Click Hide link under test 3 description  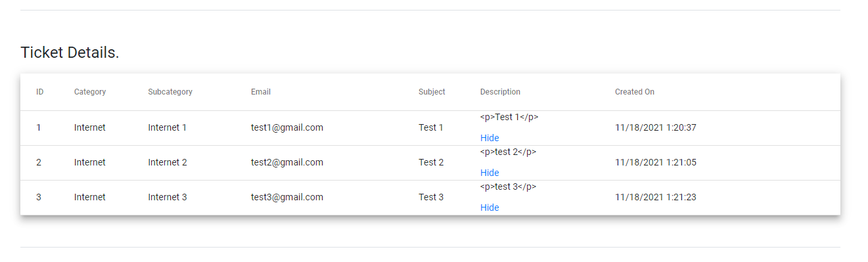coord(490,207)
